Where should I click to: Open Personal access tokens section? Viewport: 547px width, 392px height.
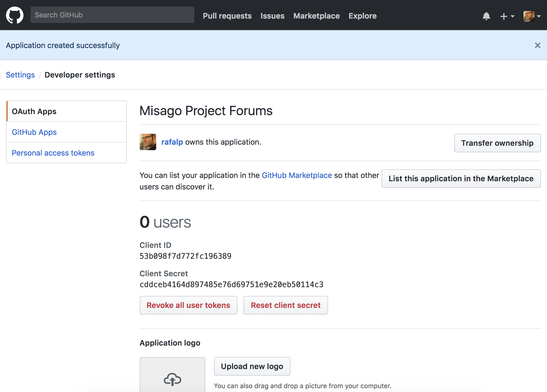click(x=66, y=153)
